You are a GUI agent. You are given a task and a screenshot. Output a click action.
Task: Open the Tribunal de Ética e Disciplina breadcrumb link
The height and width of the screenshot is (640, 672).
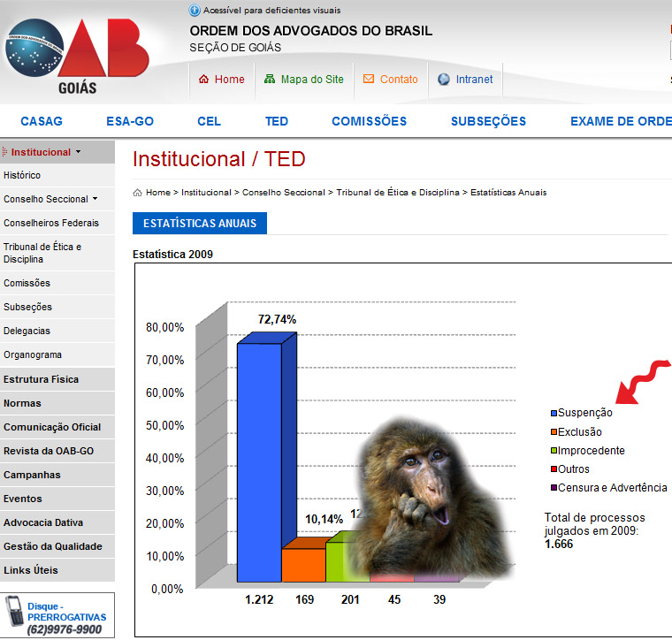click(397, 193)
